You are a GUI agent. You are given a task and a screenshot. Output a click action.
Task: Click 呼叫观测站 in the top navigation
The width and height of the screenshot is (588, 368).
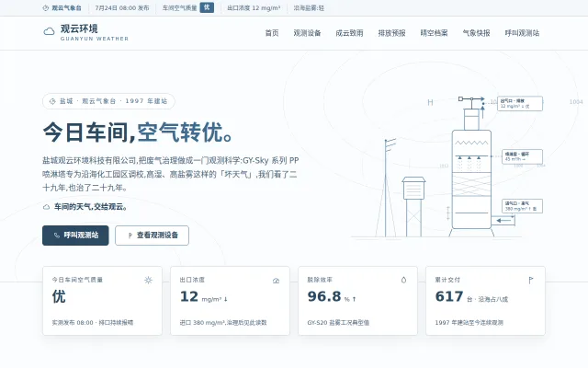click(x=523, y=33)
